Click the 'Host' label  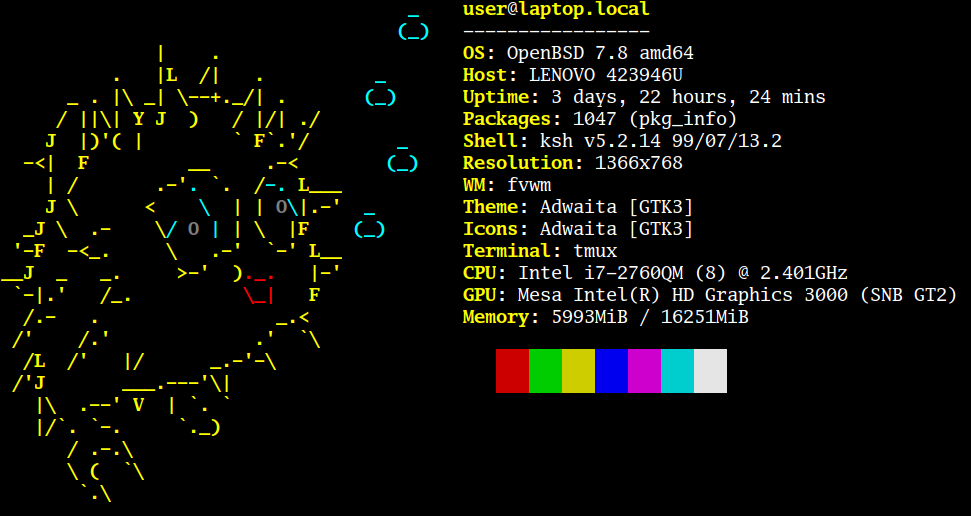click(x=485, y=75)
